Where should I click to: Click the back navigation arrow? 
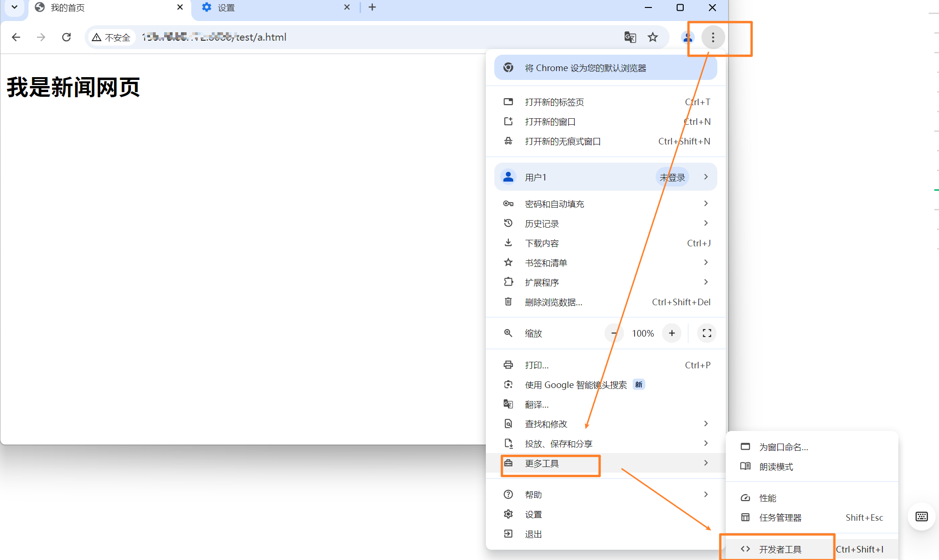[16, 37]
